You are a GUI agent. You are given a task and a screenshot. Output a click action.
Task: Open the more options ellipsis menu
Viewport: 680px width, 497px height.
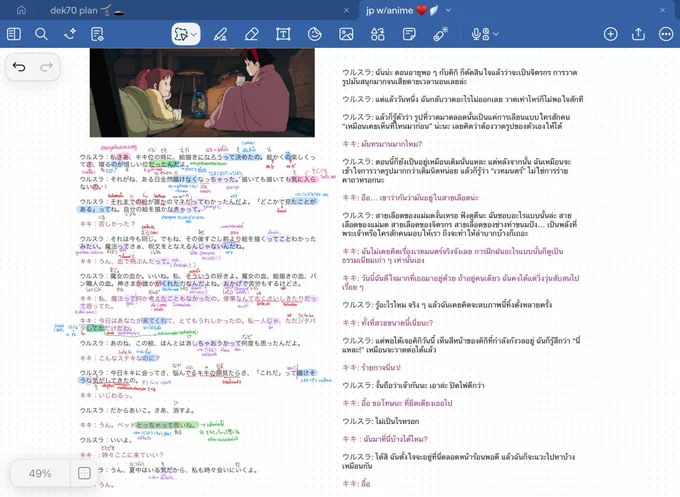pyautogui.click(x=666, y=34)
